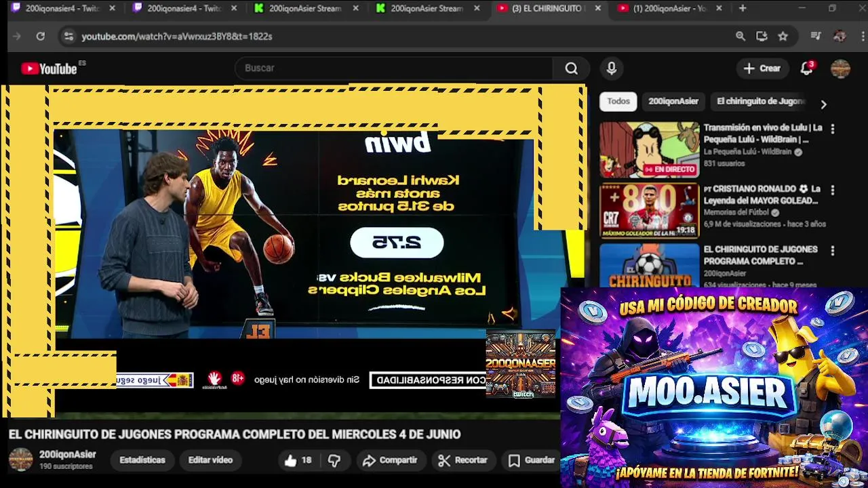Click the 200iqonAsier channel name link
Viewport: 868px width, 488px height.
67,455
